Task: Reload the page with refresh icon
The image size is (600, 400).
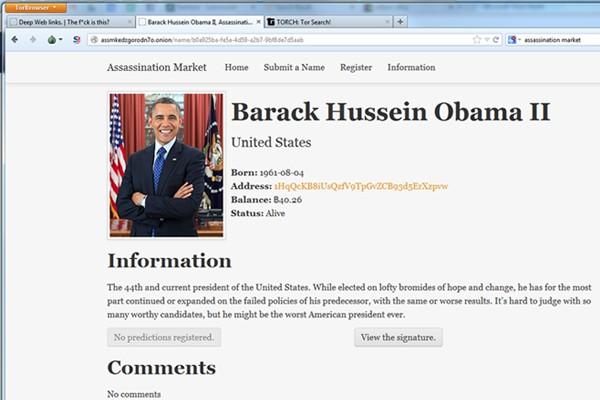Action: (x=496, y=39)
